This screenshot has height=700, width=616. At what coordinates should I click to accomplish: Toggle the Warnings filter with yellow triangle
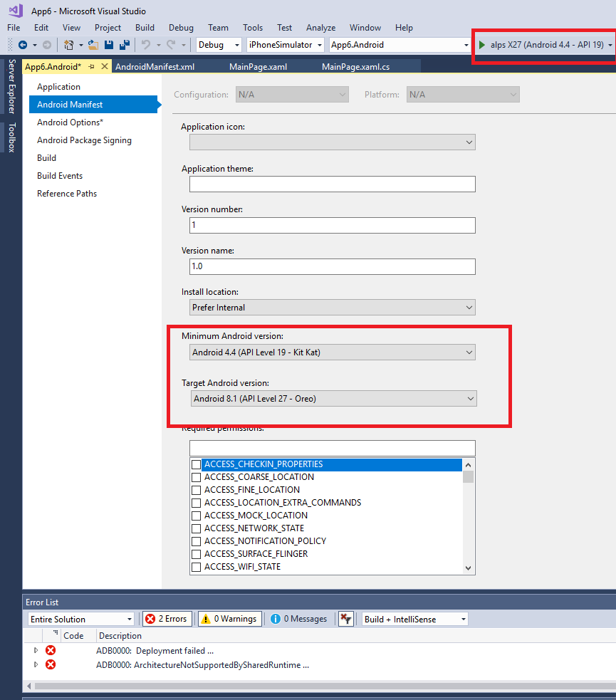tap(229, 619)
